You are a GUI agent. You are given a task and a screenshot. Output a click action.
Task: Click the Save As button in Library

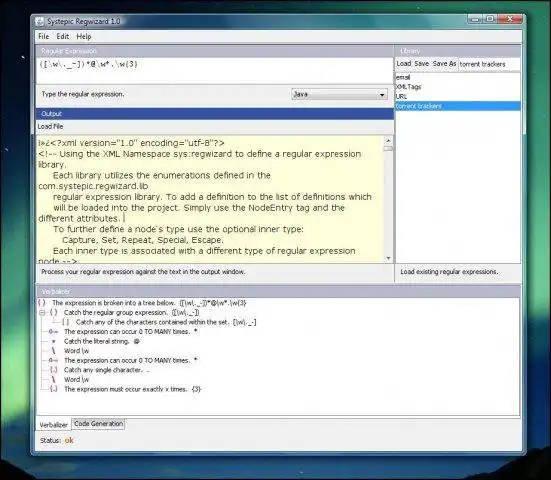(x=444, y=64)
